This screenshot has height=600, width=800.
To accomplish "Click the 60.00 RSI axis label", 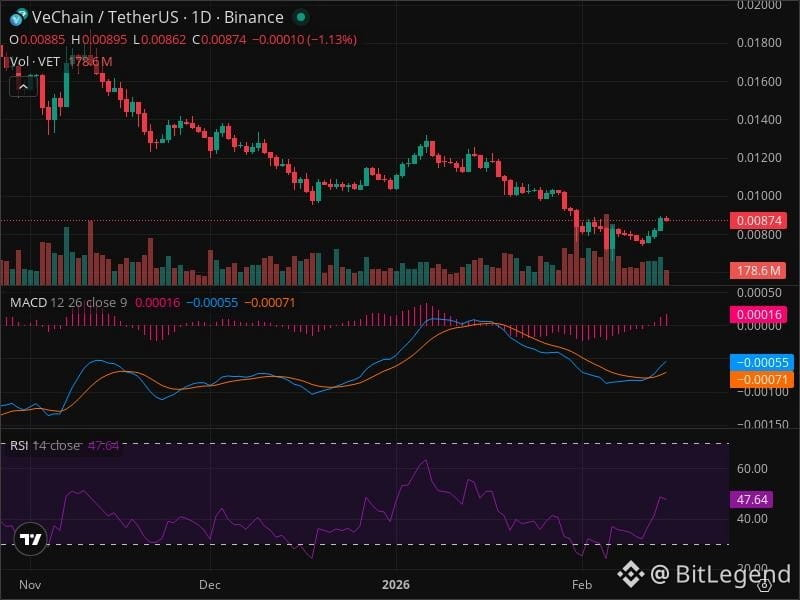I will pos(752,468).
